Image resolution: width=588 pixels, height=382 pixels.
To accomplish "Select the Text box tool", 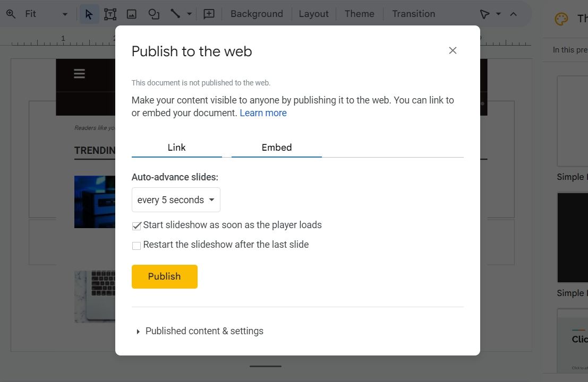I will tap(110, 14).
